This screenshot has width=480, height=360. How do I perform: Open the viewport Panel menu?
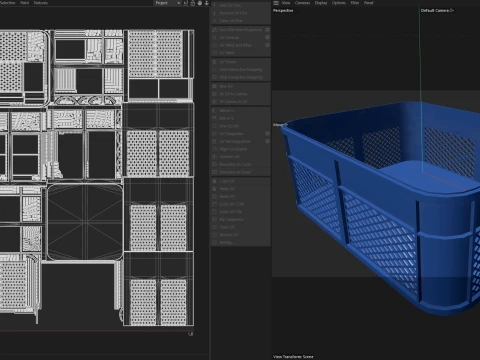point(368,3)
